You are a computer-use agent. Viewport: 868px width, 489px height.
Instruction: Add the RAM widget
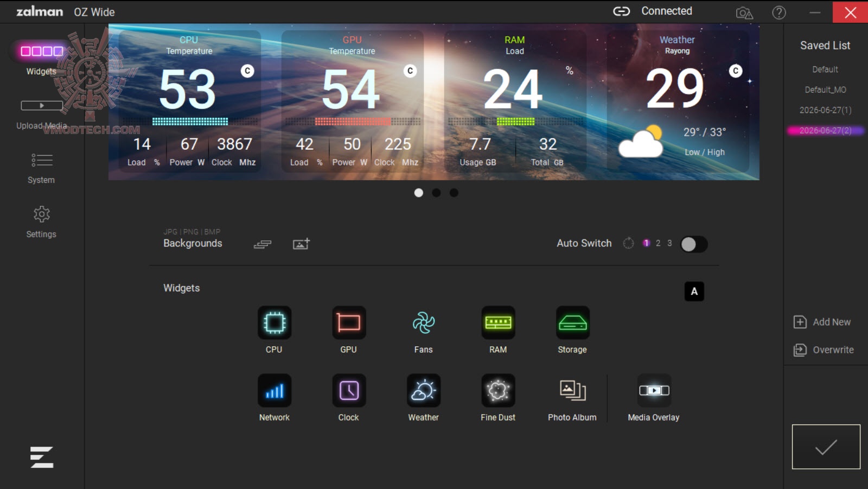(498, 323)
